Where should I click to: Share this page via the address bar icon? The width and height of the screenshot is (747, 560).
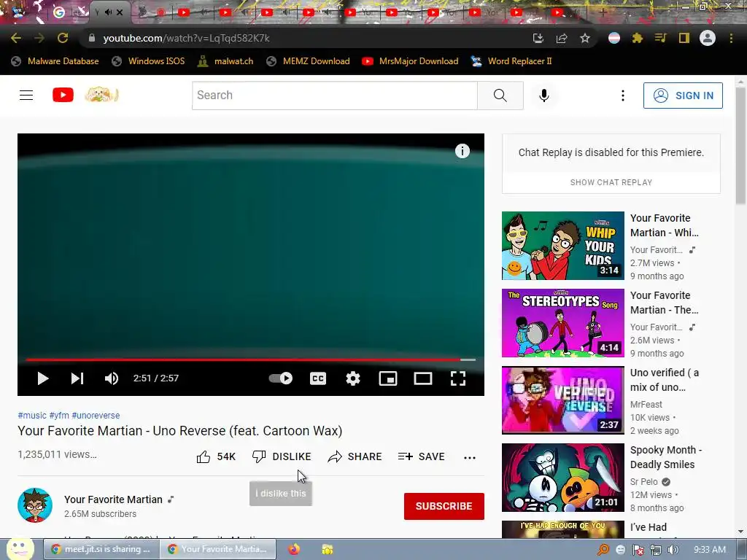pos(562,38)
